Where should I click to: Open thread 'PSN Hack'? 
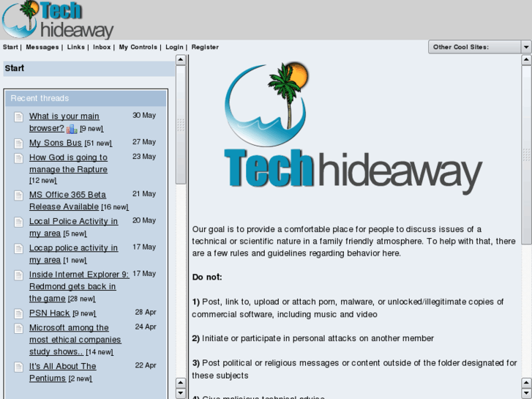coord(50,313)
